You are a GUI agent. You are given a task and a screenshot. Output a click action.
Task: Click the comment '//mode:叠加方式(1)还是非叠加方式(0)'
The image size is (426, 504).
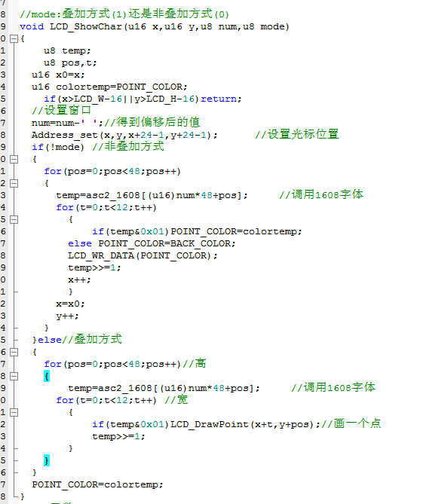[124, 14]
